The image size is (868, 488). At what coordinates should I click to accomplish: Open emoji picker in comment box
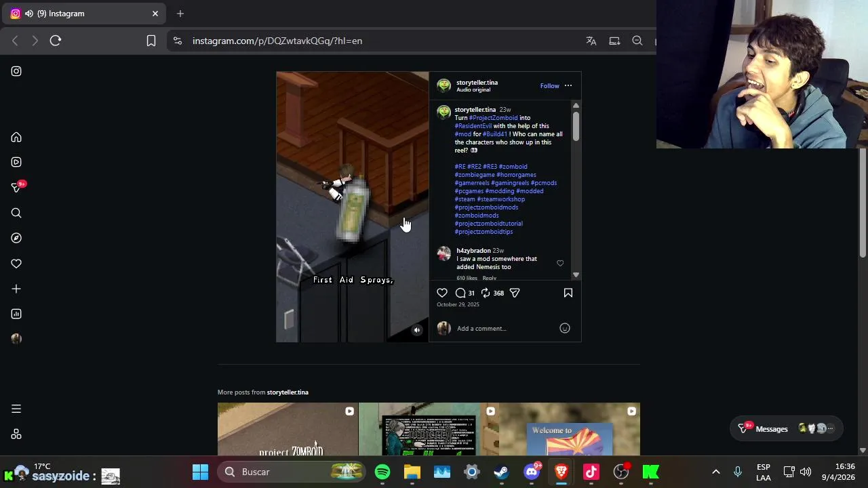tap(565, 328)
